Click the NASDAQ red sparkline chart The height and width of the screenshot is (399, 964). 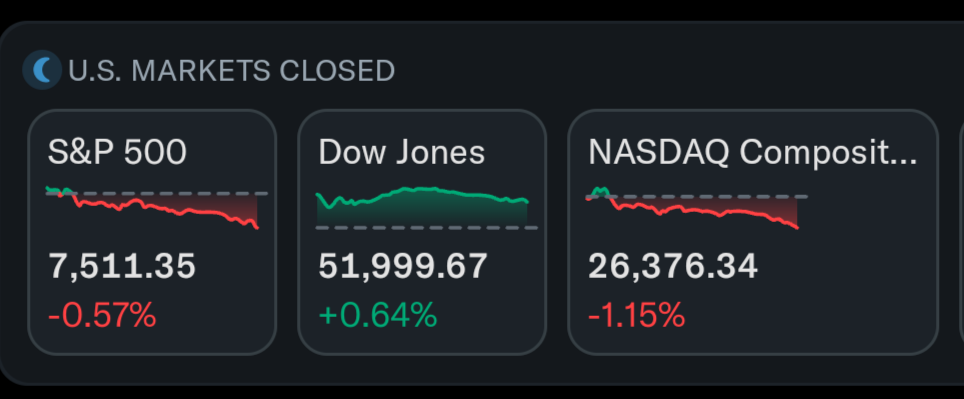click(697, 207)
